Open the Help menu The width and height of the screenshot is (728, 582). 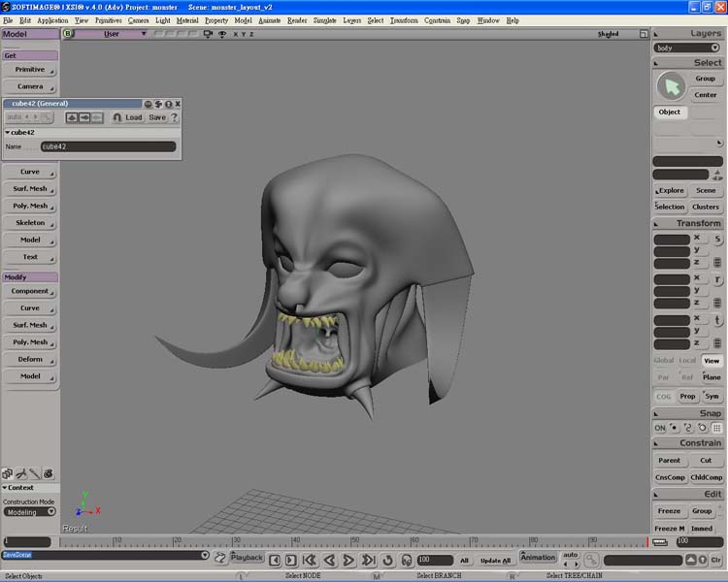tap(513, 20)
